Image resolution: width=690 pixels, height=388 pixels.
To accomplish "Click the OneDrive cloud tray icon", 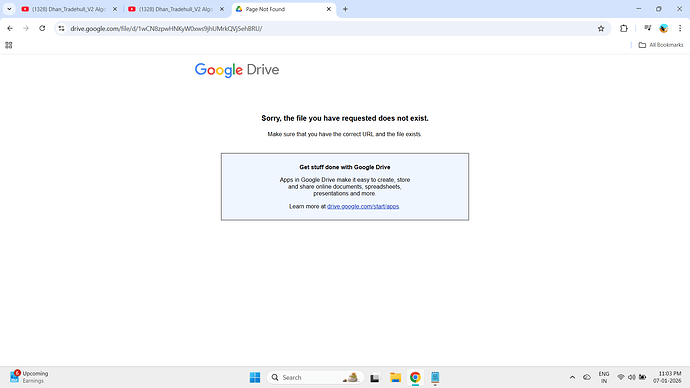I will click(x=587, y=377).
